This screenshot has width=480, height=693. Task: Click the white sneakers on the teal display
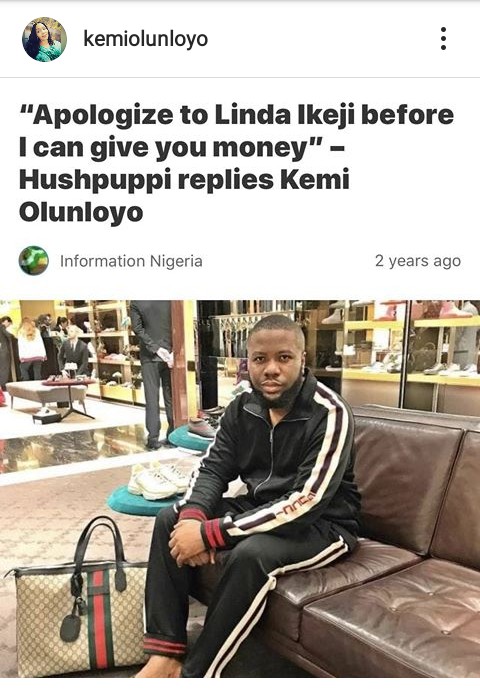160,479
